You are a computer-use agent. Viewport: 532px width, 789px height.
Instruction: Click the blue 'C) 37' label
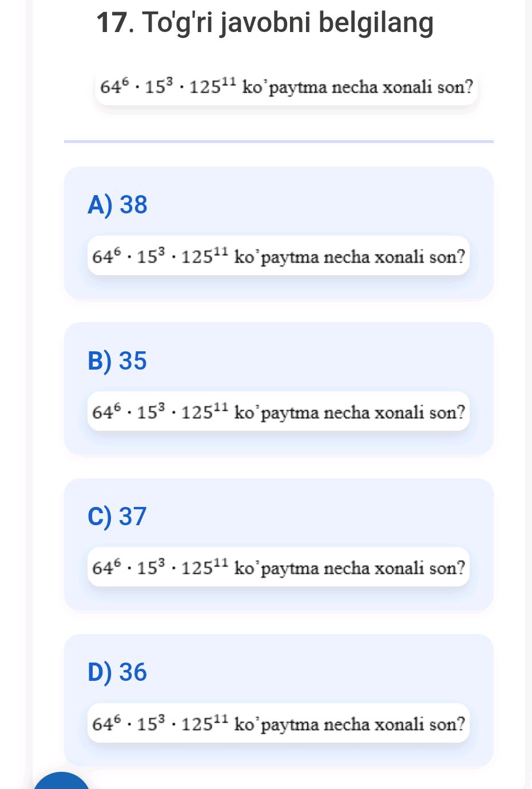point(117,516)
